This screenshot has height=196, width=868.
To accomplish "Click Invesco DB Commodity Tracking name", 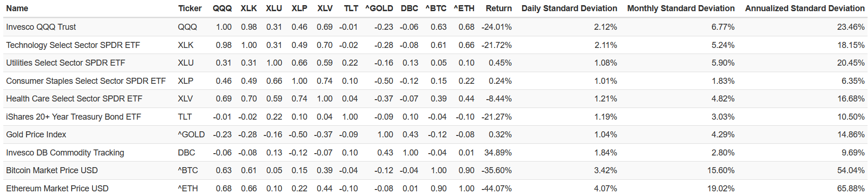I will [x=65, y=153].
